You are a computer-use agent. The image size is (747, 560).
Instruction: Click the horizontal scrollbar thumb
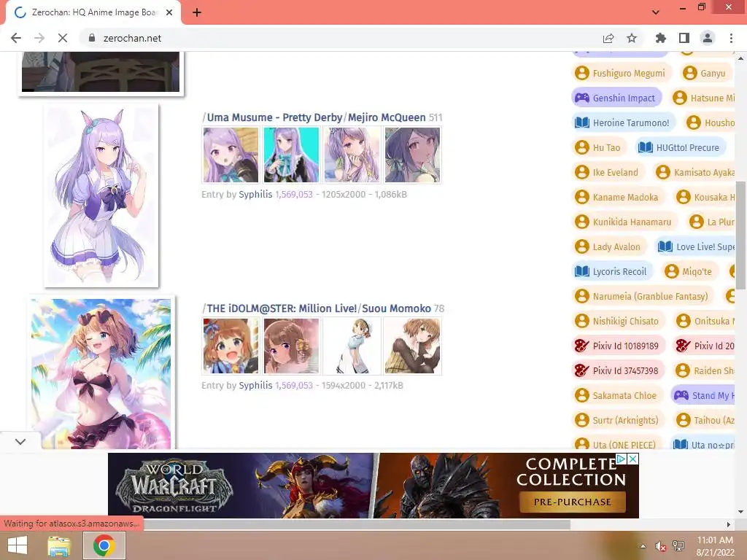pos(357,524)
